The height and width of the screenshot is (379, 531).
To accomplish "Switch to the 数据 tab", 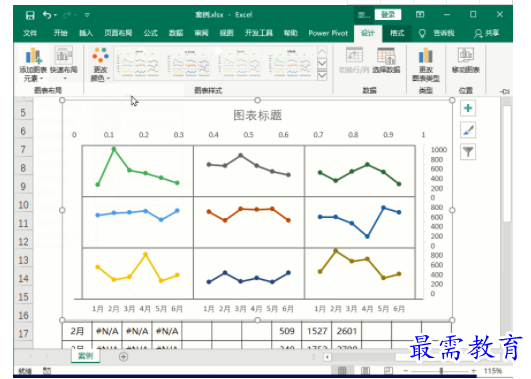I will 176,33.
